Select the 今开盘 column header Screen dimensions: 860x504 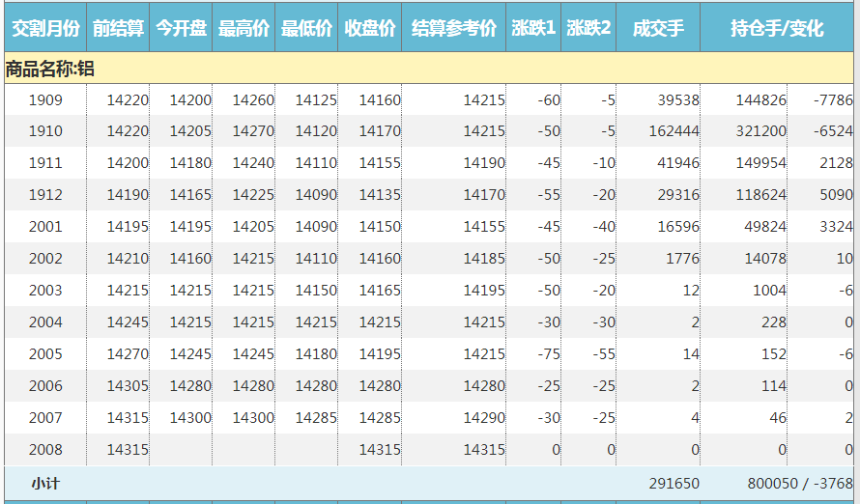point(181,29)
